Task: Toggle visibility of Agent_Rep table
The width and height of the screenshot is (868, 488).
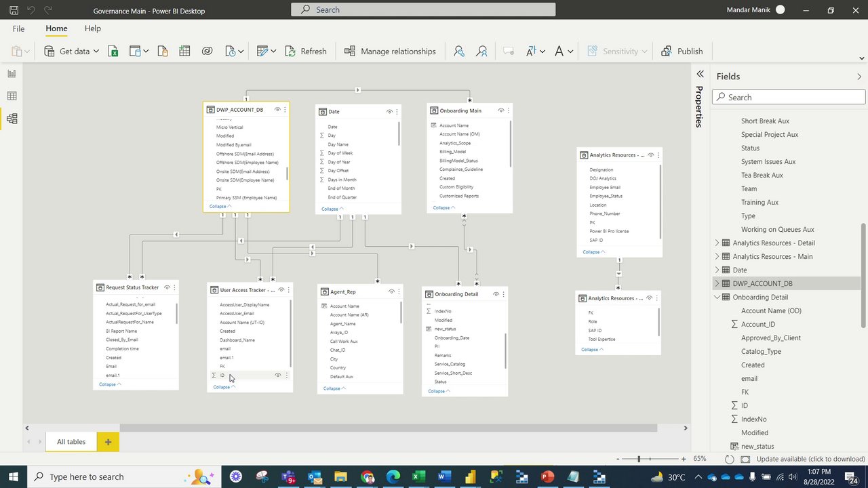Action: pos(391,292)
